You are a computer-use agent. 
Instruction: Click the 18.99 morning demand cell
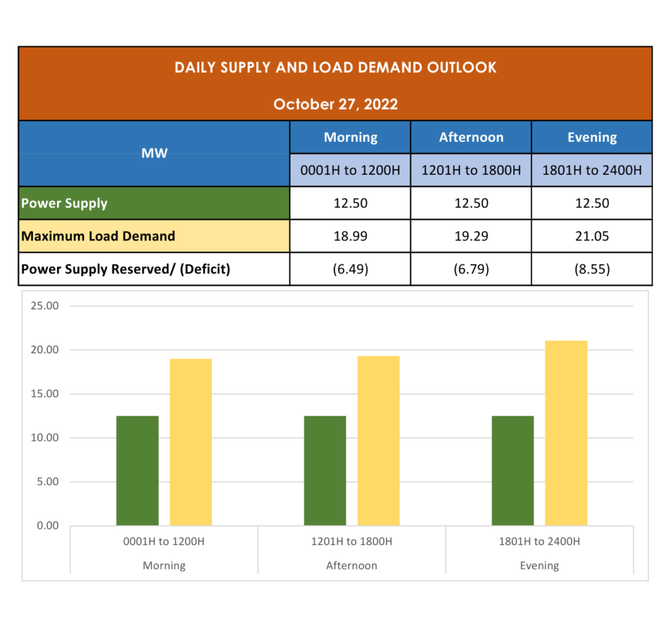pos(350,236)
